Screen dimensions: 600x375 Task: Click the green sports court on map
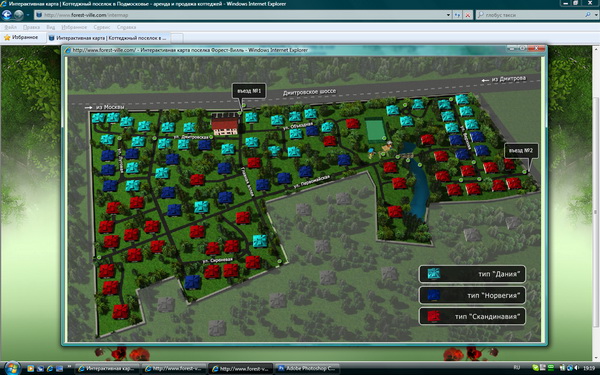coord(375,130)
